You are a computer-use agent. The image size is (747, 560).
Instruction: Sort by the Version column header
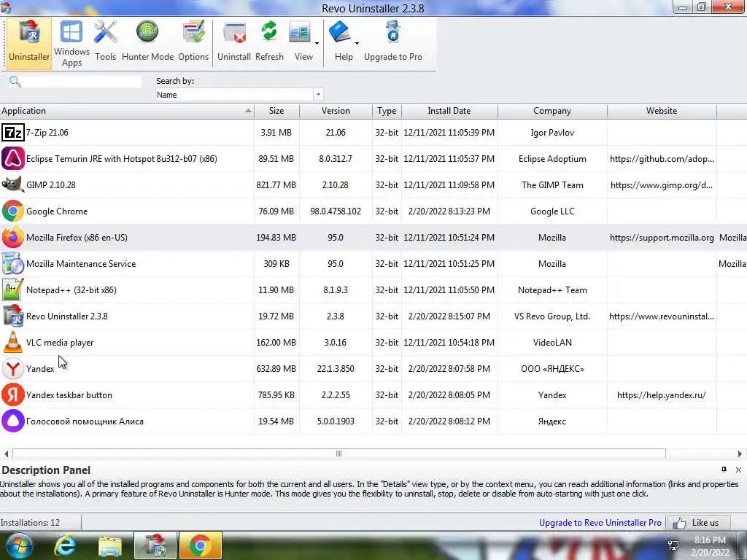point(336,111)
